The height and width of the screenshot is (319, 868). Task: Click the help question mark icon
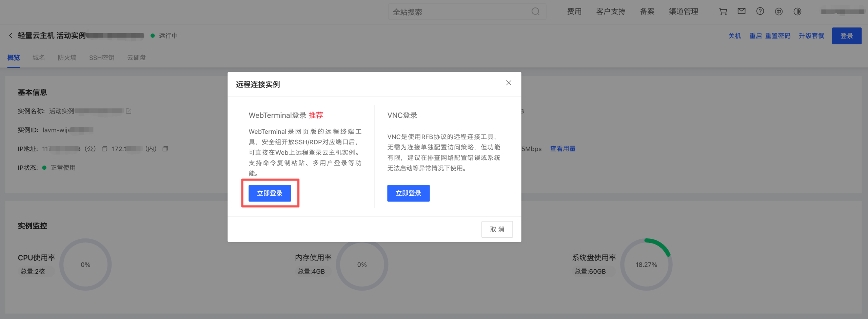pyautogui.click(x=760, y=11)
